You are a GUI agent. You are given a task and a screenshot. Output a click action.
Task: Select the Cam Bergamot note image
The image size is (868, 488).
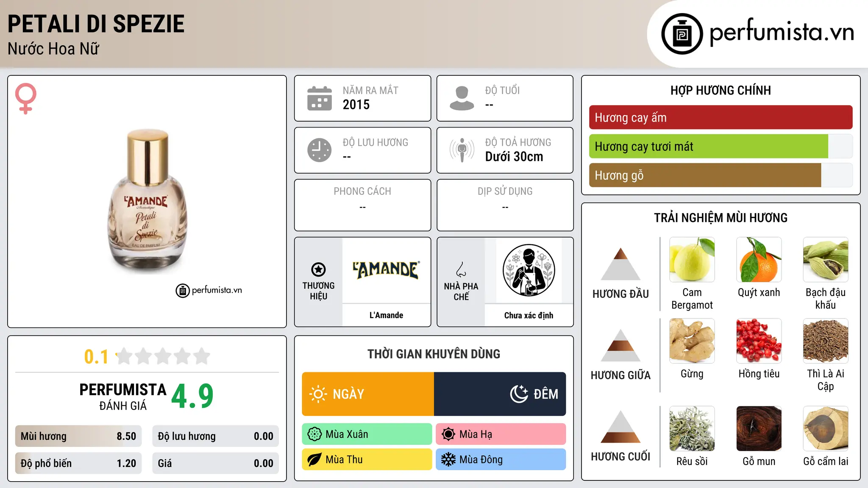[x=692, y=260]
